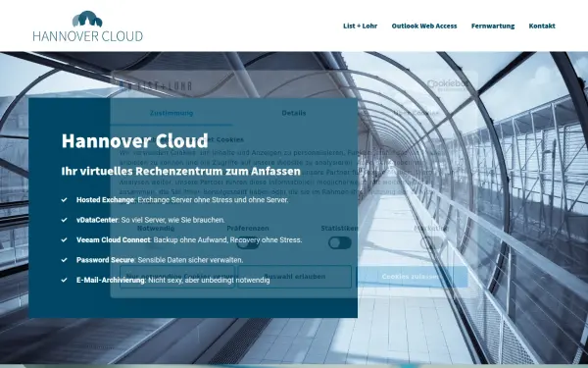This screenshot has height=368, width=588.
Task: Open the Fernwartung page
Action: click(x=493, y=26)
